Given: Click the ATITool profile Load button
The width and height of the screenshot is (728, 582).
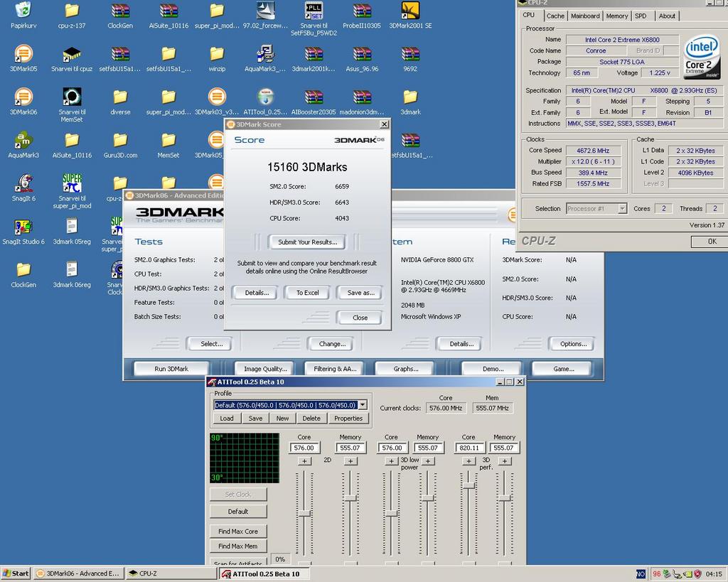Looking at the screenshot, I should (227, 418).
